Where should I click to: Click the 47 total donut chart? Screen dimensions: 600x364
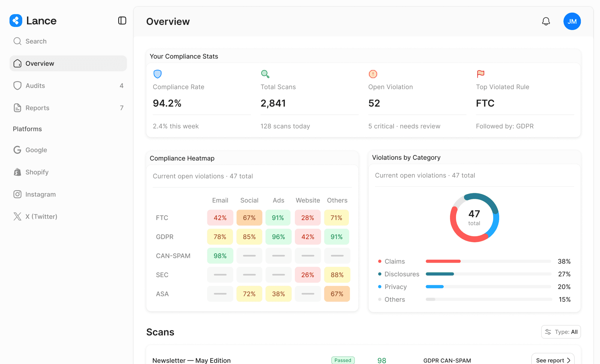[x=474, y=218]
